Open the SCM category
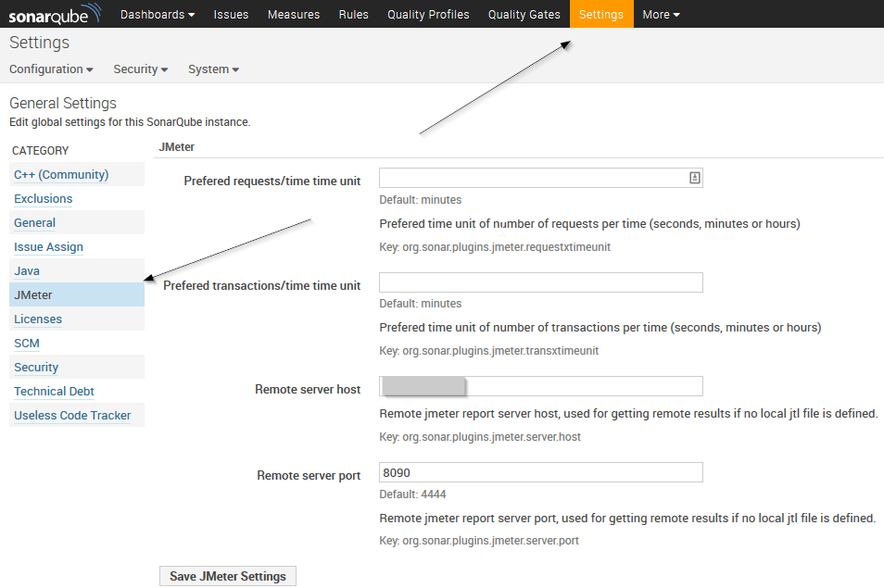The image size is (884, 588). [27, 343]
